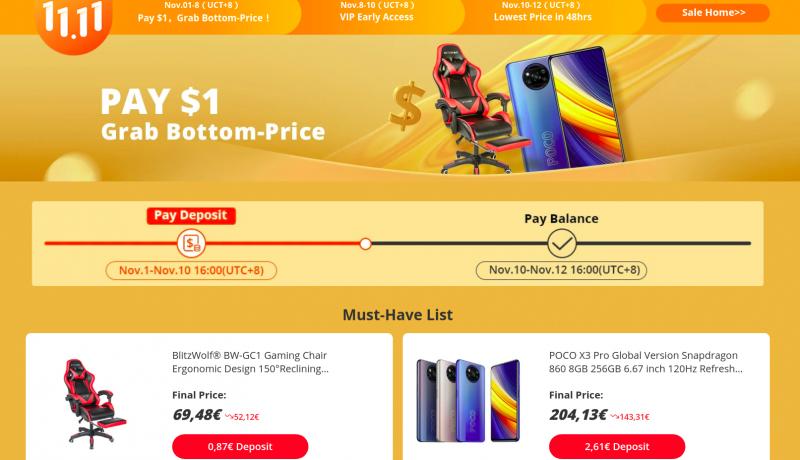This screenshot has width=800, height=460.
Task: Click the red Pay Deposit label
Action: coord(191,216)
